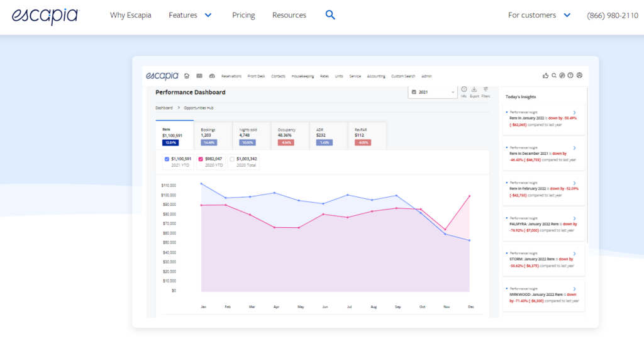This screenshot has width=644, height=338.
Task: Expand the PALMYRA insight chevron
Action: [575, 219]
